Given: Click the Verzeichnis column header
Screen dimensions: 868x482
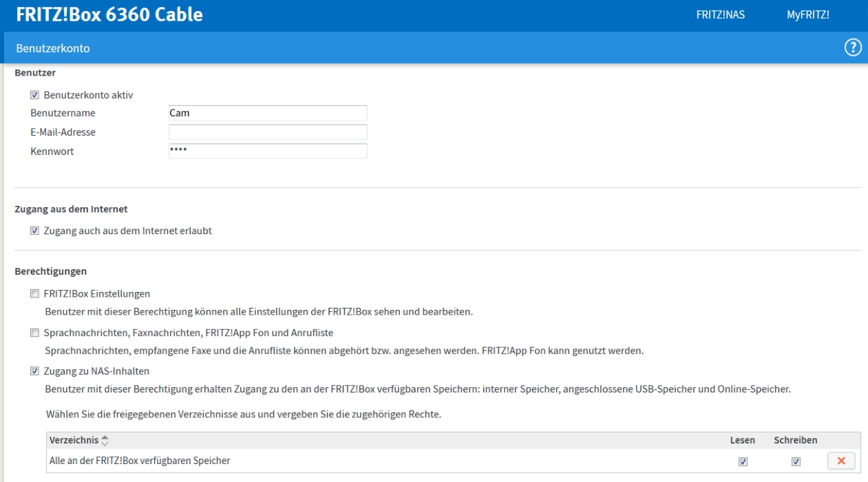Looking at the screenshot, I should (74, 440).
